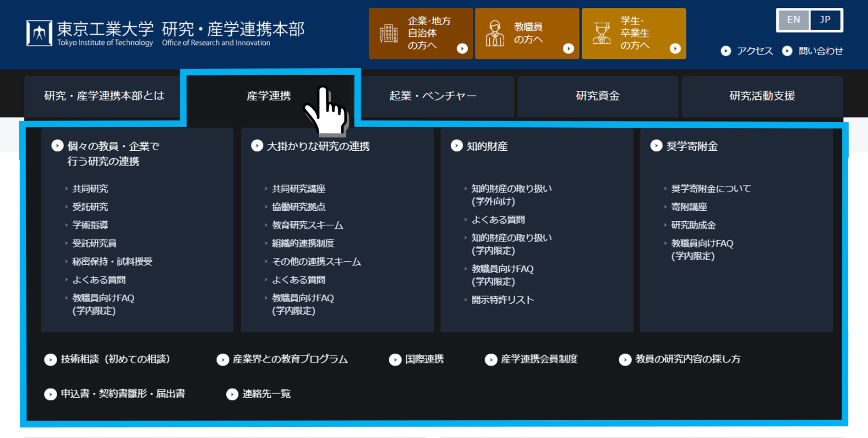Open 知的財産の取り扱い (学内限定) link

512,244
